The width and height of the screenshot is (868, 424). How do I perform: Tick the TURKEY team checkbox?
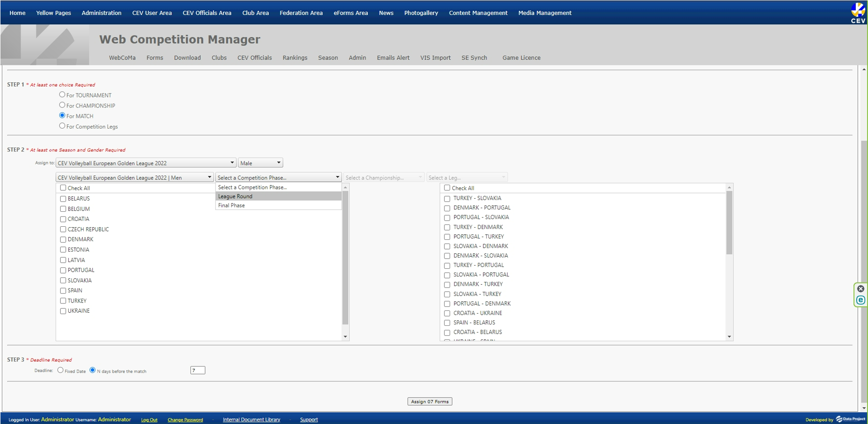click(x=63, y=301)
